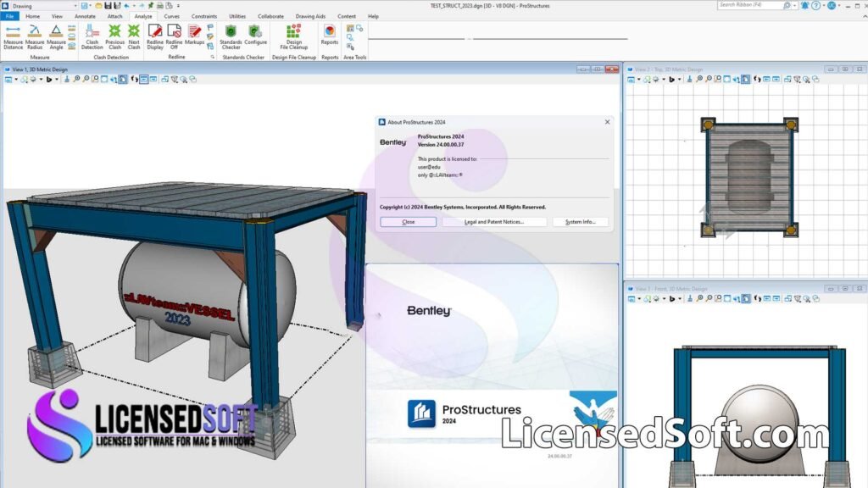Click Zoom Out icon in View 3 toolbar

(709, 299)
